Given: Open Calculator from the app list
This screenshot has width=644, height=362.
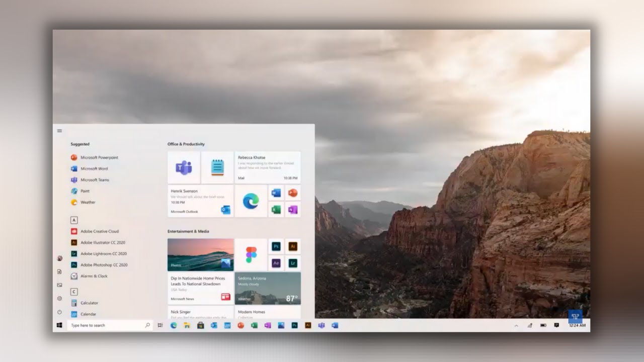Looking at the screenshot, I should pos(85,303).
